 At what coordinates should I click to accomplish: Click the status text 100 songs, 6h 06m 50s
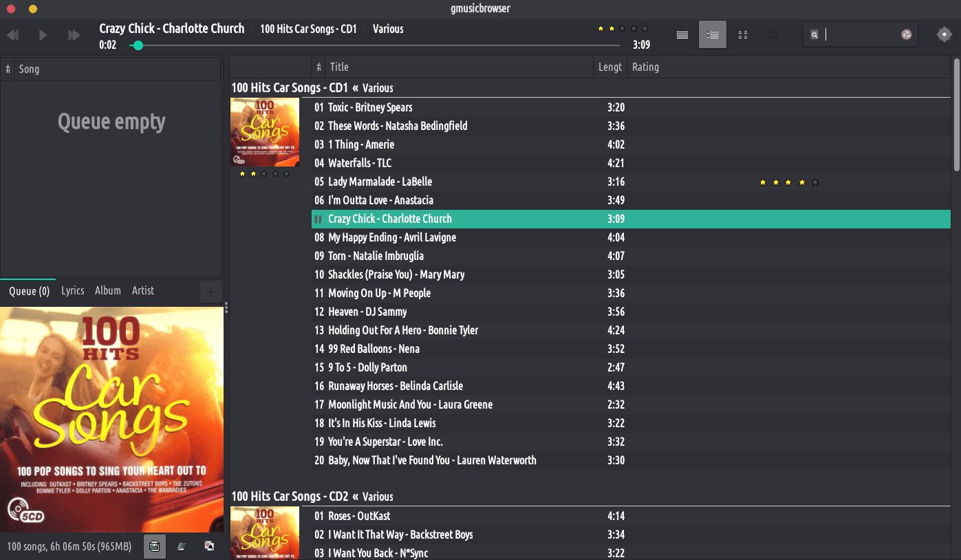tap(69, 547)
